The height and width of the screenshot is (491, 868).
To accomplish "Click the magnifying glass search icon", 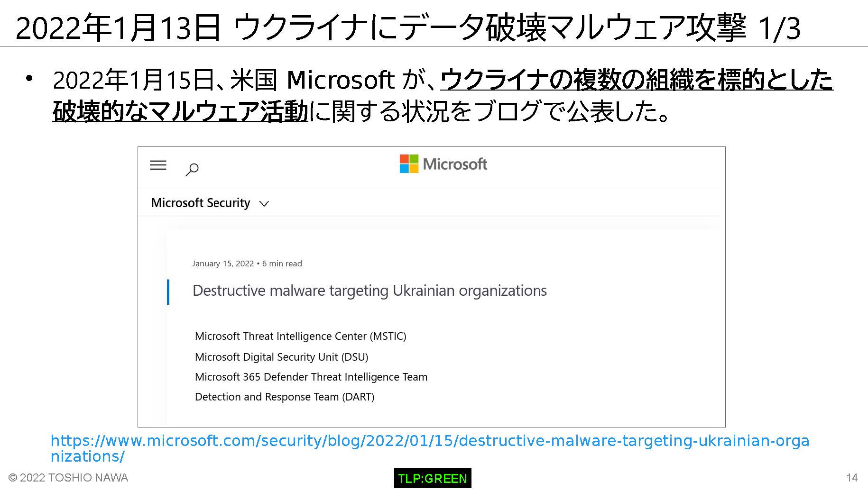I will (192, 170).
